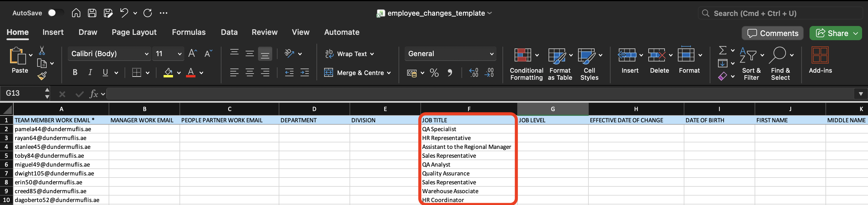Open the Formulas tab
The width and height of the screenshot is (868, 205).
[x=188, y=32]
